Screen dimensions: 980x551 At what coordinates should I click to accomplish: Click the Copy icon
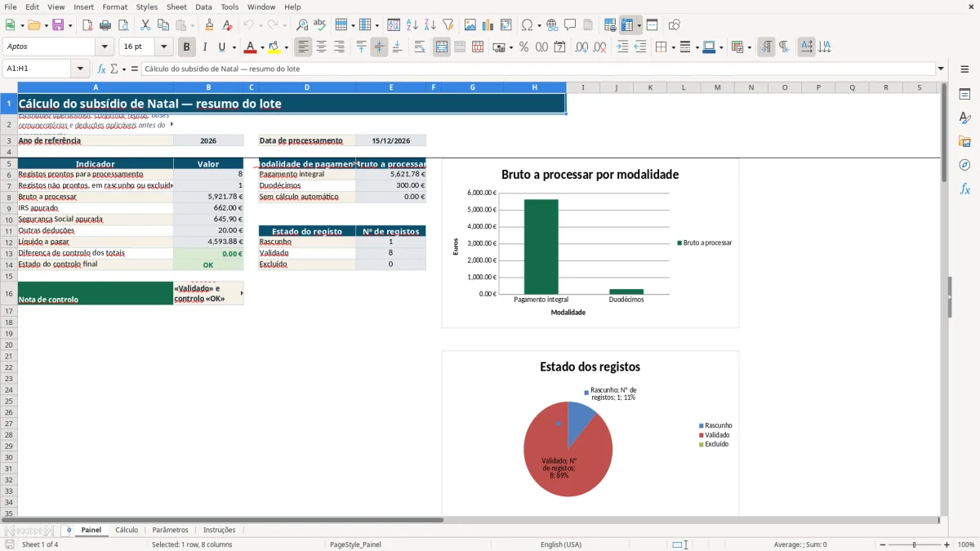(163, 25)
